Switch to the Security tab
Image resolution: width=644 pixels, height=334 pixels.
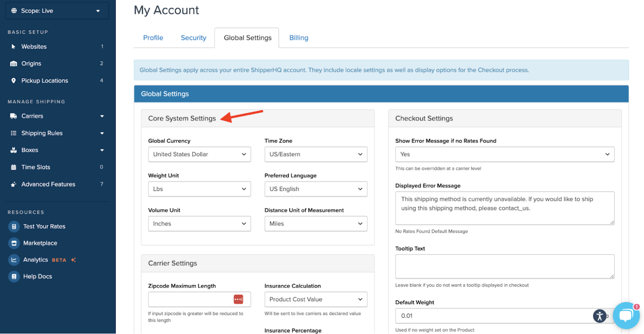click(x=193, y=38)
